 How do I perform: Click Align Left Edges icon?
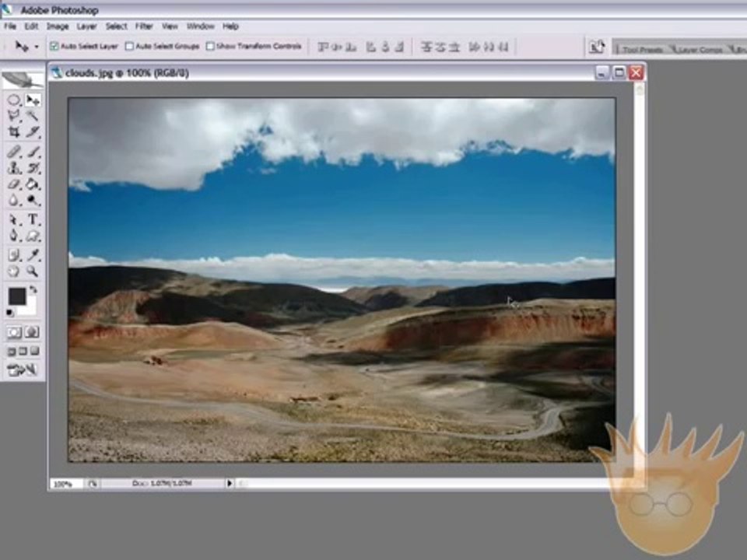(x=370, y=47)
